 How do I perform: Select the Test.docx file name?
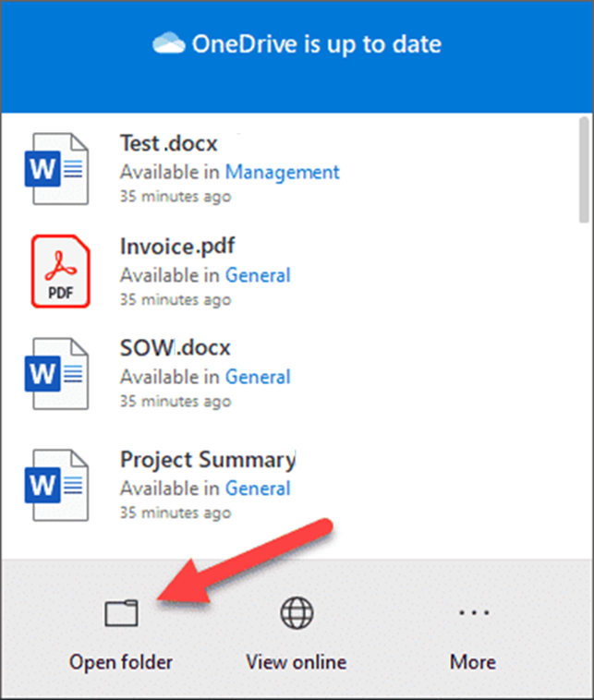point(169,144)
